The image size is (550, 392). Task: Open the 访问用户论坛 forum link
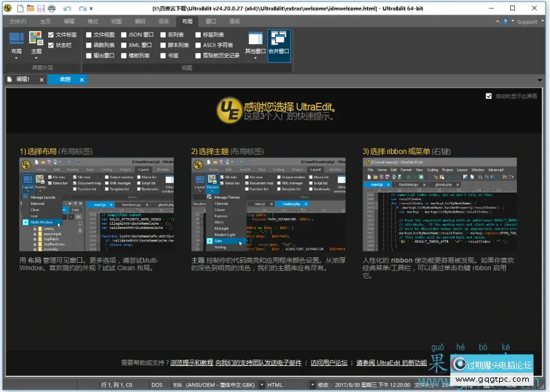[x=329, y=362]
